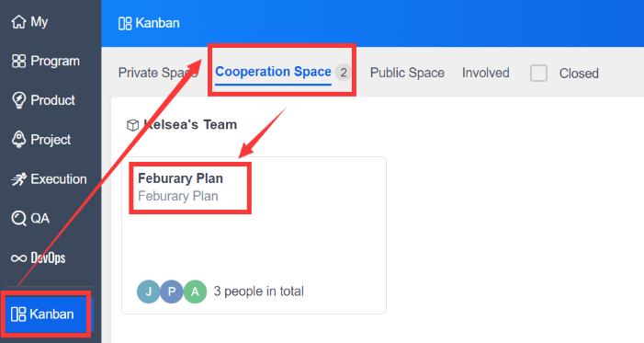This screenshot has width=644, height=343.
Task: Click the blue J member avatar
Action: (x=148, y=292)
